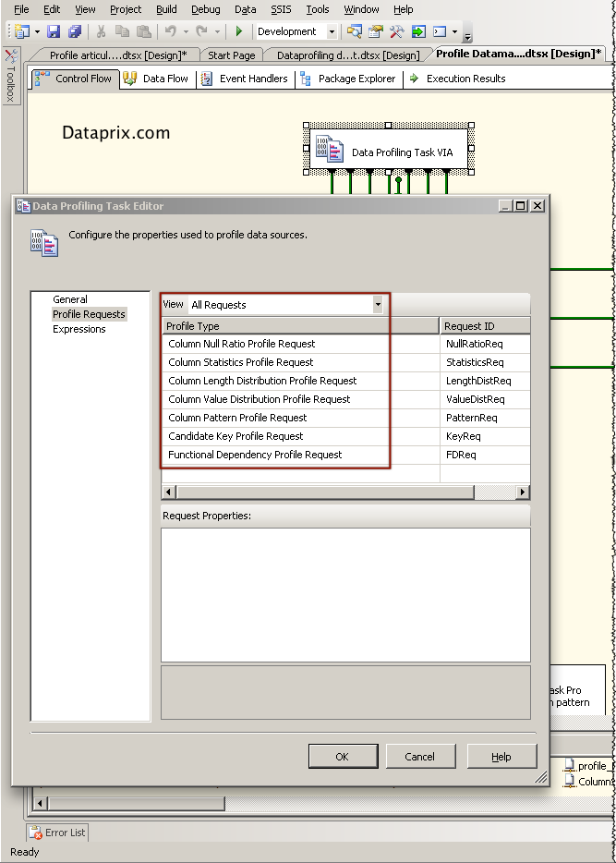Click the Copy toolbar icon
The image size is (616, 863).
122,31
